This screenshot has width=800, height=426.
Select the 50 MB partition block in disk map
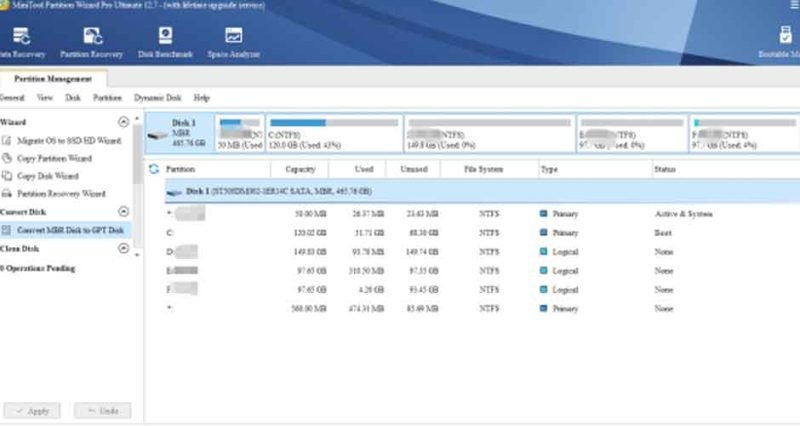[x=239, y=133]
